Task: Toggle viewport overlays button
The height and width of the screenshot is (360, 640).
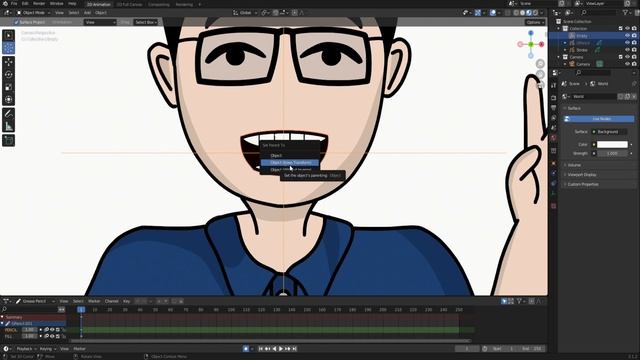Action: click(493, 13)
